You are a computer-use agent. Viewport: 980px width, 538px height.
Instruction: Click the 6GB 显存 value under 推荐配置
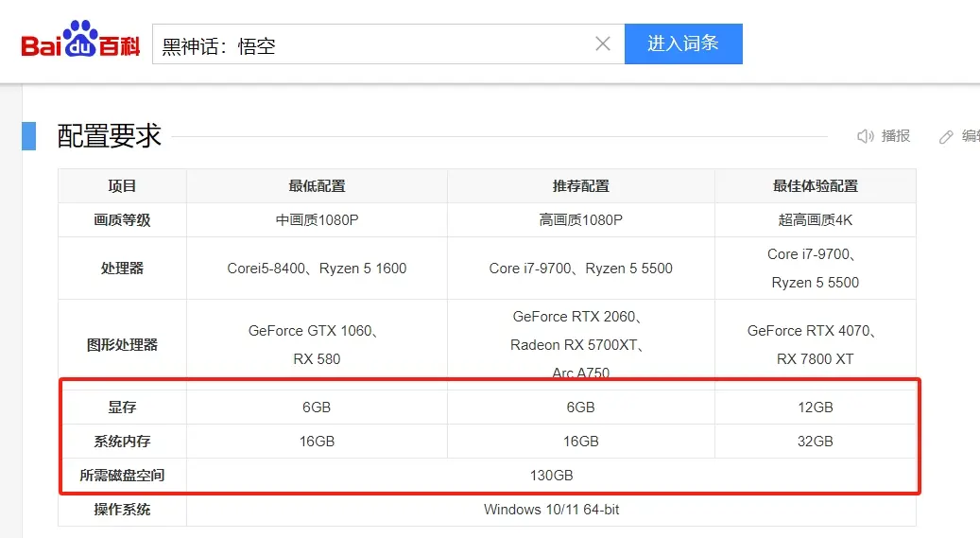[x=580, y=408]
